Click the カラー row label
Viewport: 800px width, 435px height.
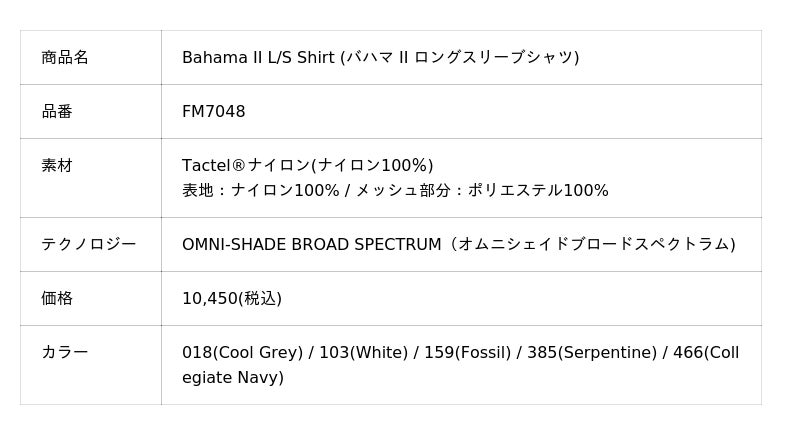coord(65,352)
